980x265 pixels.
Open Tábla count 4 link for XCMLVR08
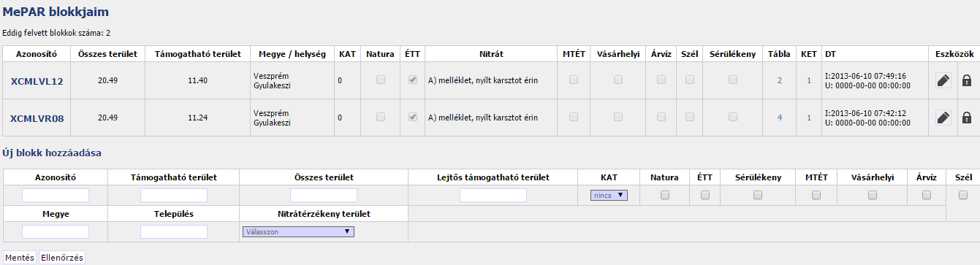pos(780,118)
